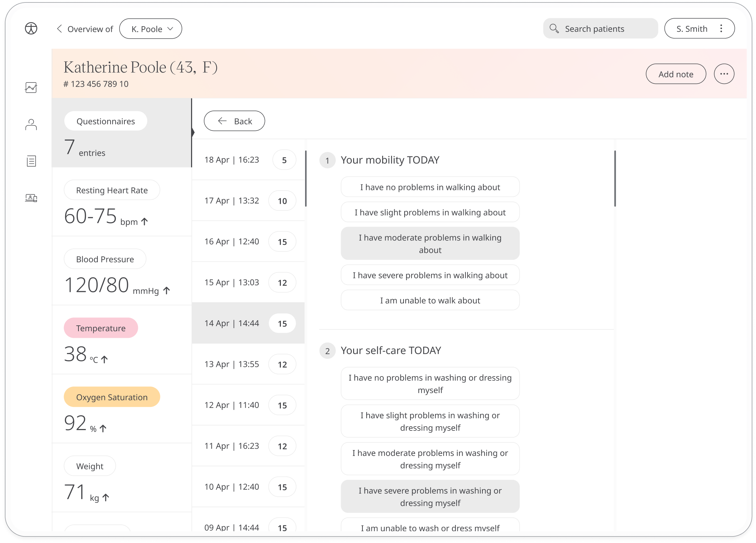Open the 11 Apr 16:23 entry

tap(248, 446)
